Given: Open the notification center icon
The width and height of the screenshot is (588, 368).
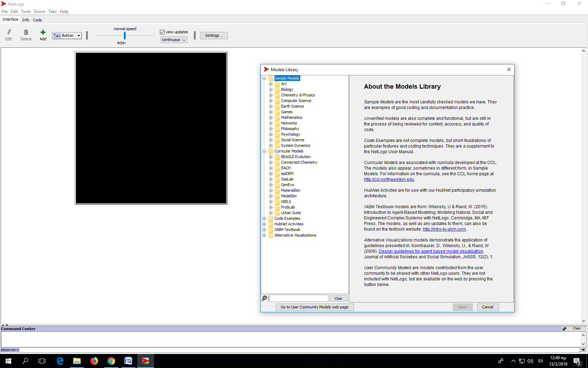Looking at the screenshot, I should [x=577, y=361].
